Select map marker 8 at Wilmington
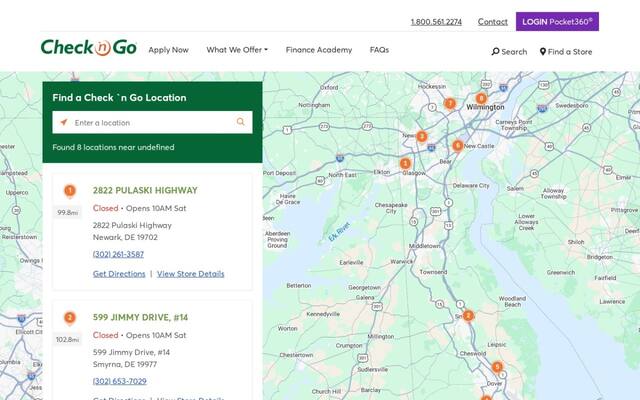 (481, 98)
